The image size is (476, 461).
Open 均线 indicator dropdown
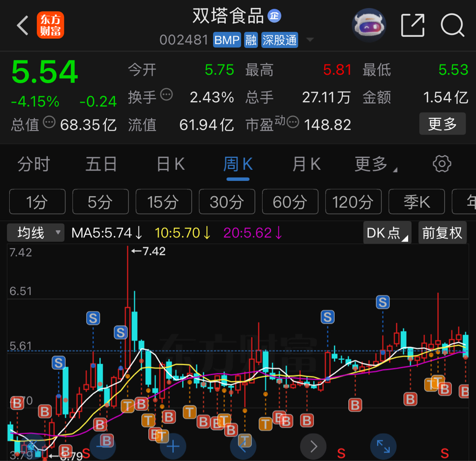point(36,233)
